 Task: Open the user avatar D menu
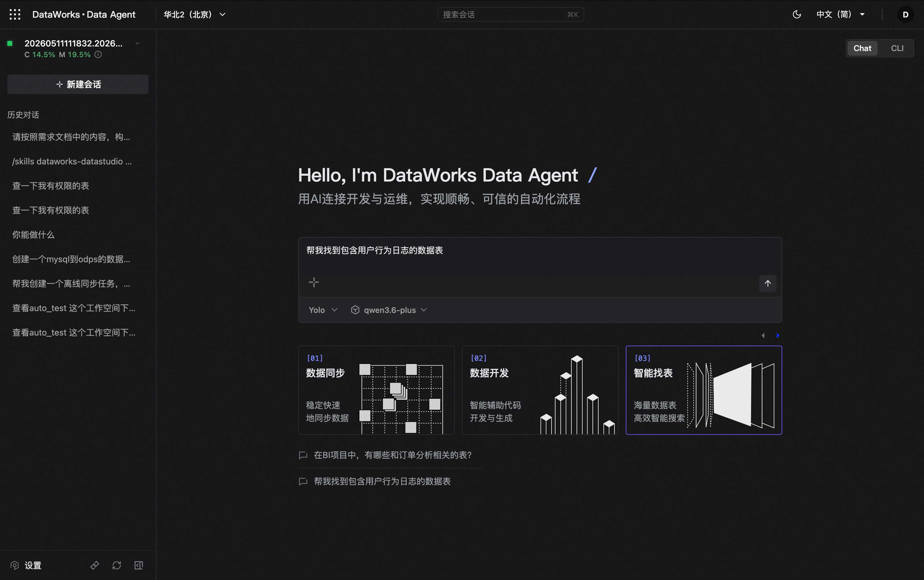pyautogui.click(x=905, y=15)
